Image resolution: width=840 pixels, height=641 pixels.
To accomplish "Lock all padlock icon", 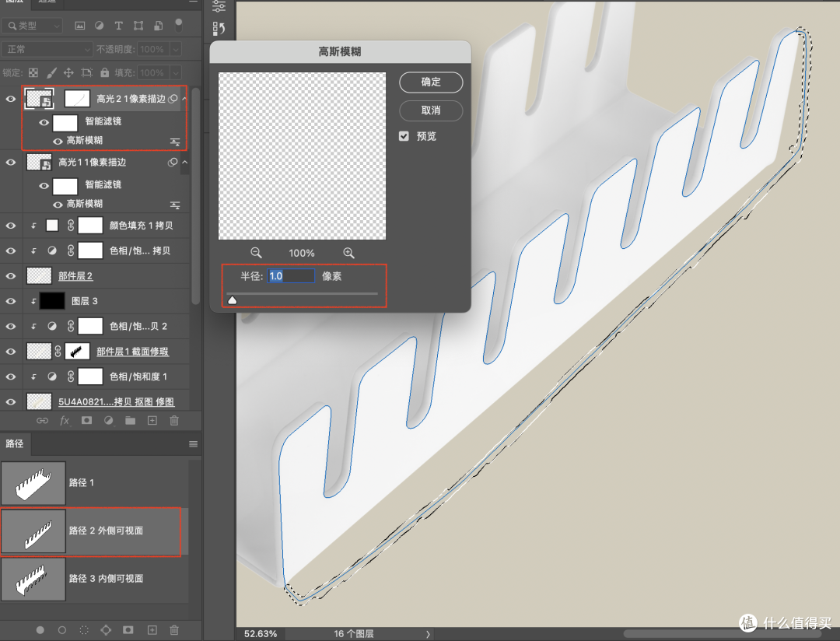I will pos(104,72).
